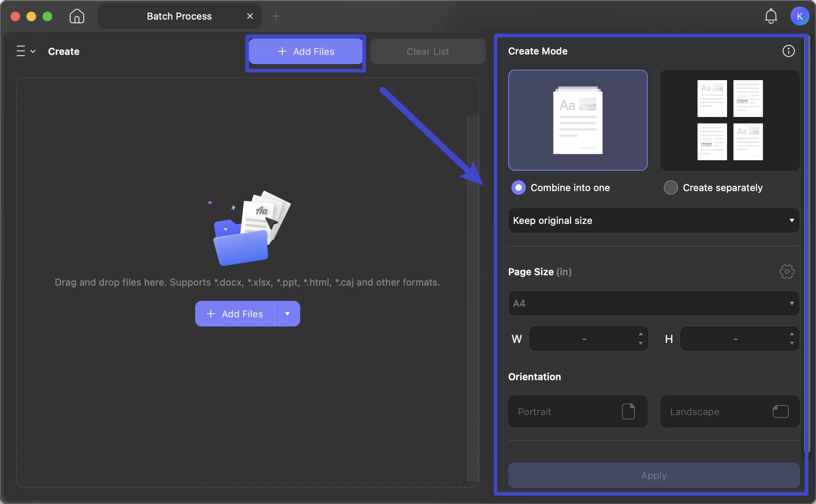Open the Keep original size dropdown
This screenshot has height=504, width=816.
coord(653,220)
